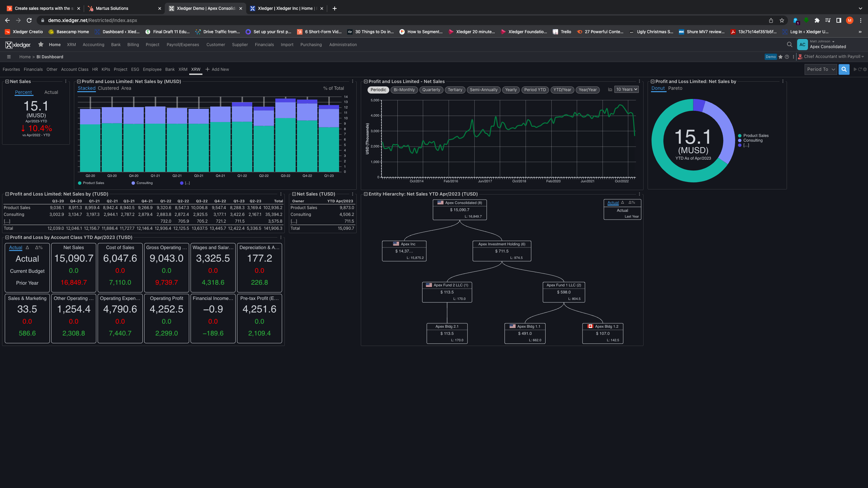Open the 10 Years range dropdown
The image size is (868, 488).
click(626, 89)
